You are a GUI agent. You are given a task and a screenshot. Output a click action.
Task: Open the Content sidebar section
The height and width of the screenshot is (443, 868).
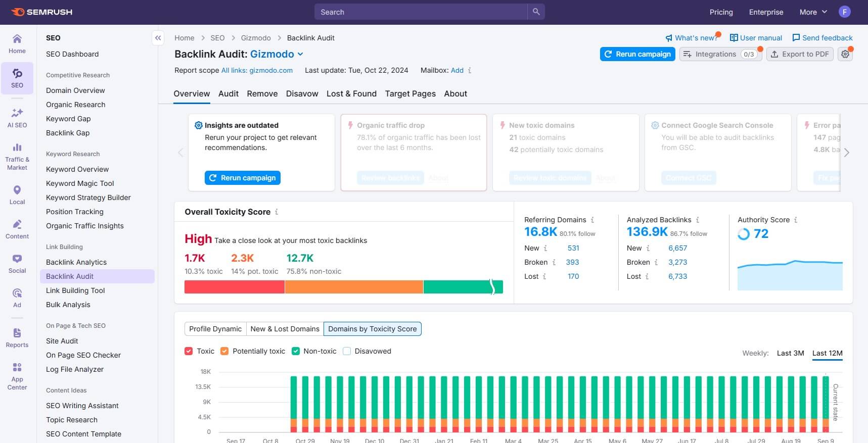[x=17, y=229]
